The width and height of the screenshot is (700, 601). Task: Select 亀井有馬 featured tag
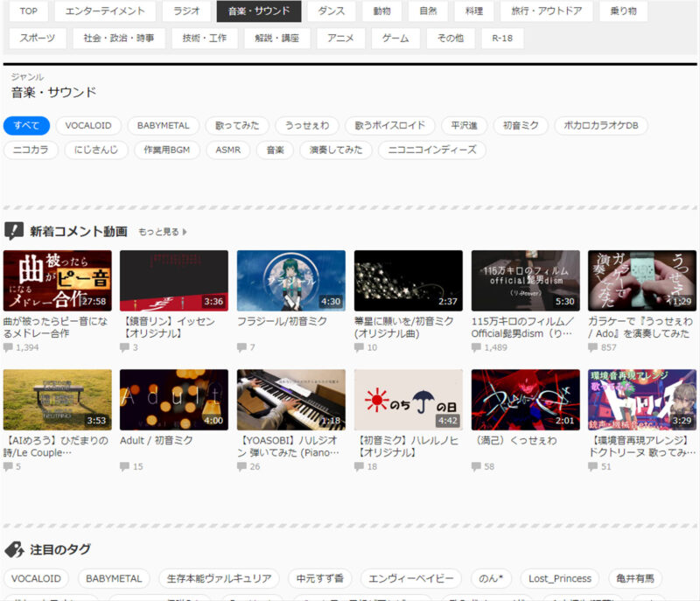(x=635, y=578)
